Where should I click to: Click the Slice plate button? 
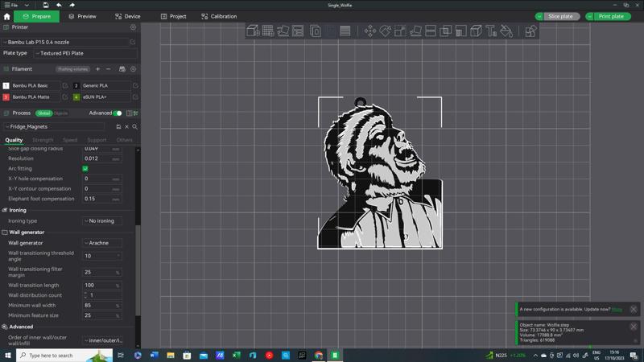click(x=560, y=16)
